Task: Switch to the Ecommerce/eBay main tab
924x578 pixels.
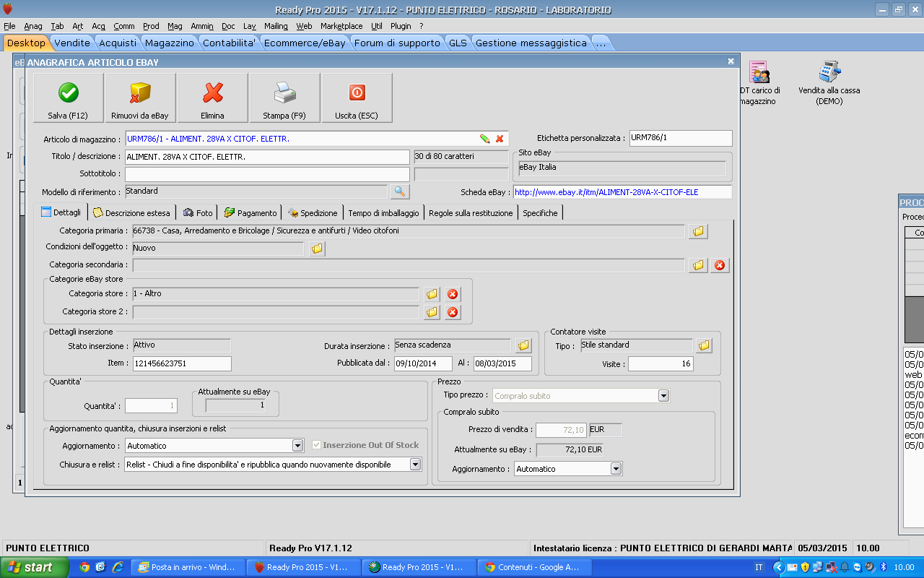Action: (x=305, y=43)
